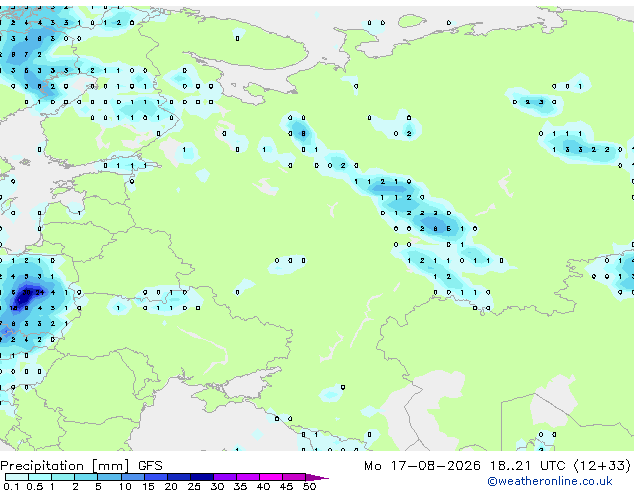Viewport: 634px width, 490px height.
Task: Click the legend scale label "40"
Action: coord(264,486)
